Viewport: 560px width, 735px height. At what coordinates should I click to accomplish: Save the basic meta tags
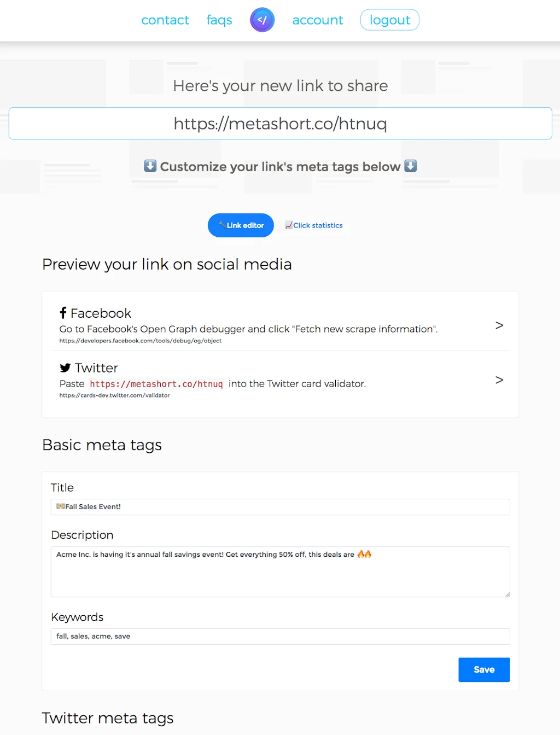pyautogui.click(x=483, y=669)
